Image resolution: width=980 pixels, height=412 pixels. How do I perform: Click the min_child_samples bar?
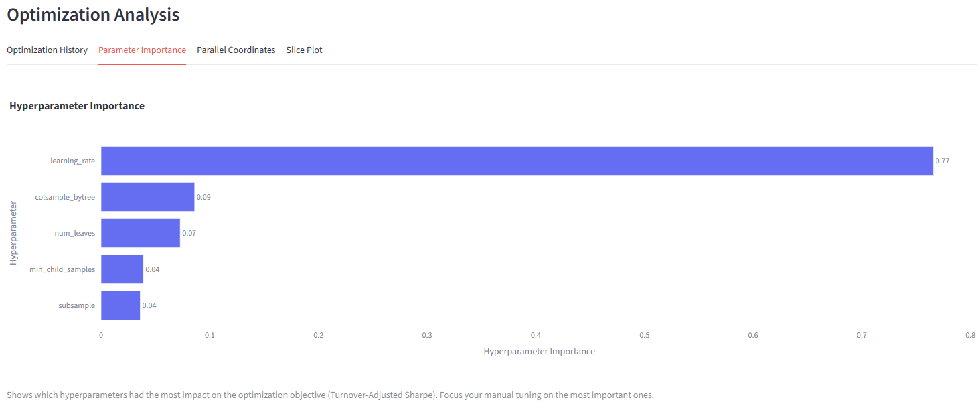pyautogui.click(x=122, y=269)
